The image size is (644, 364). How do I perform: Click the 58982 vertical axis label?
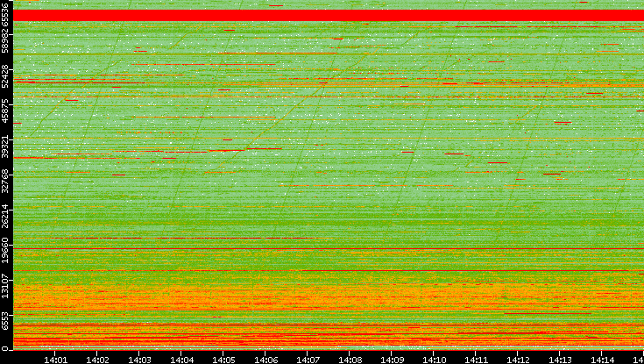tap(4, 40)
